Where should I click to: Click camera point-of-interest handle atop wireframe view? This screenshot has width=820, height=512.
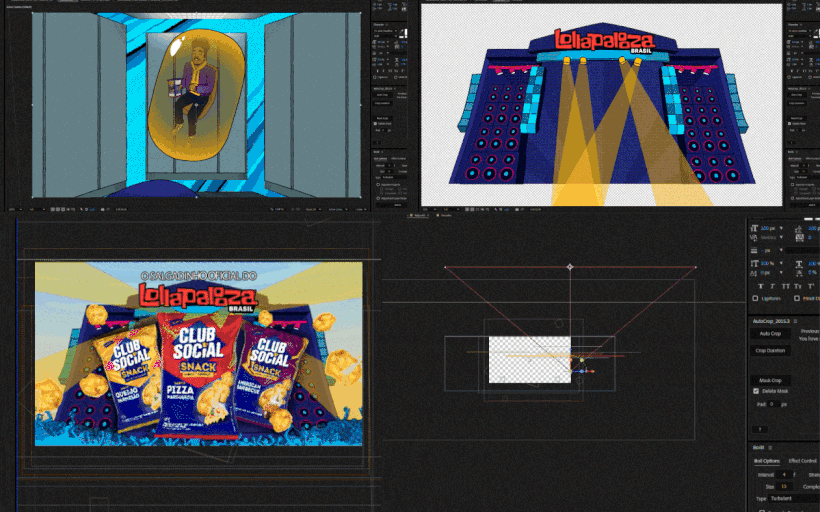point(570,267)
